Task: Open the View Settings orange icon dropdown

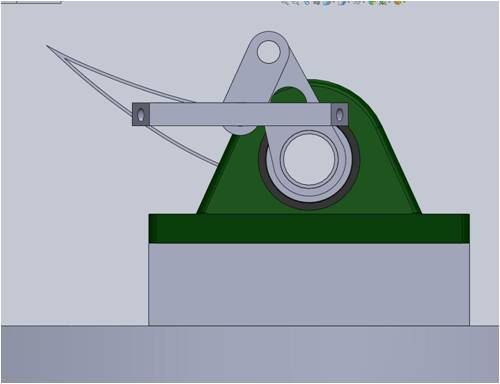Action: 398,3
